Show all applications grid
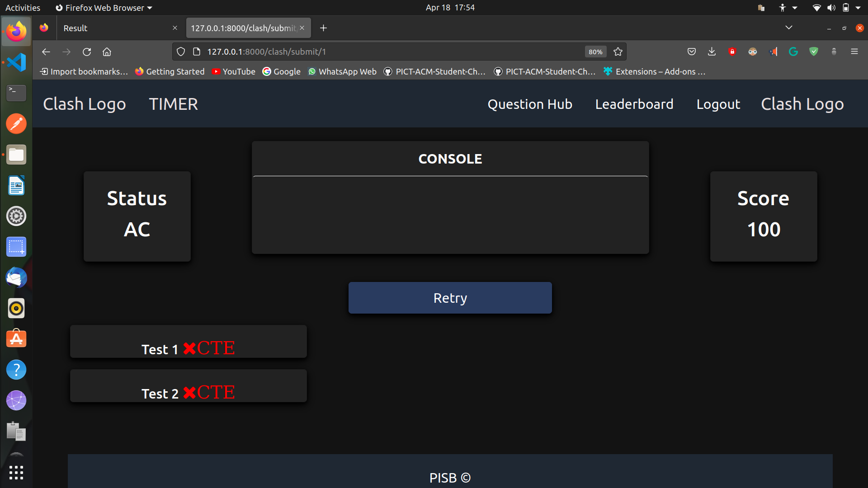Image resolution: width=868 pixels, height=488 pixels. pos(16,473)
